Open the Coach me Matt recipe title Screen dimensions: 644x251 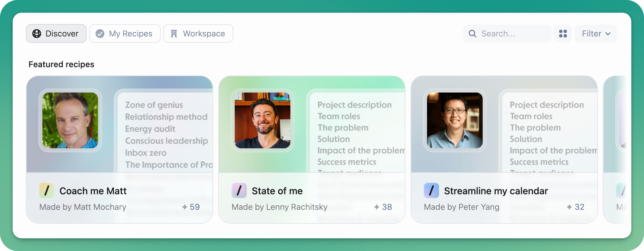[93, 191]
